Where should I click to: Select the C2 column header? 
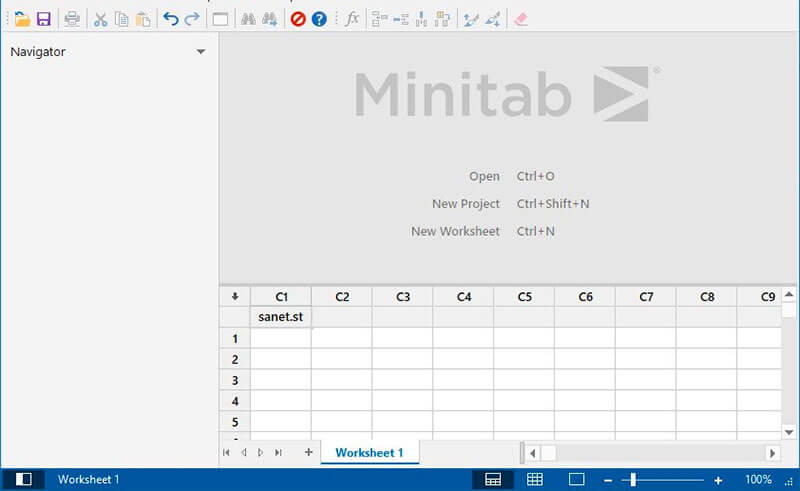coord(342,297)
